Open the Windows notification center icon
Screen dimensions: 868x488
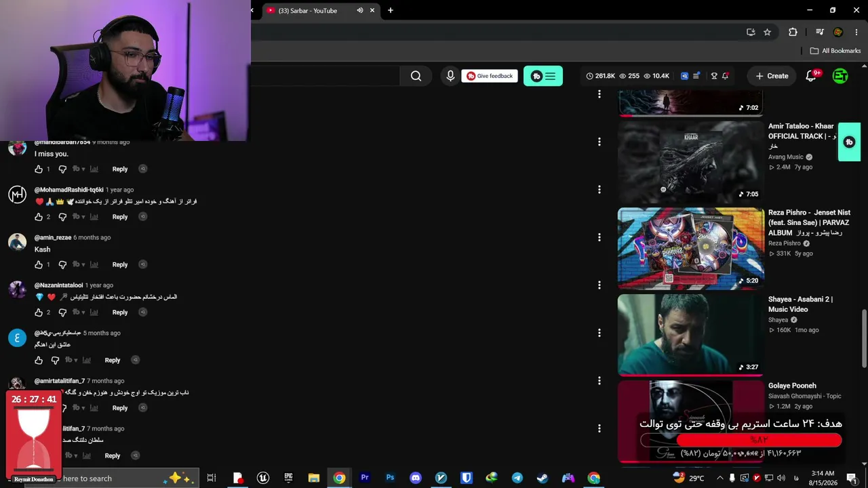[852, 478]
